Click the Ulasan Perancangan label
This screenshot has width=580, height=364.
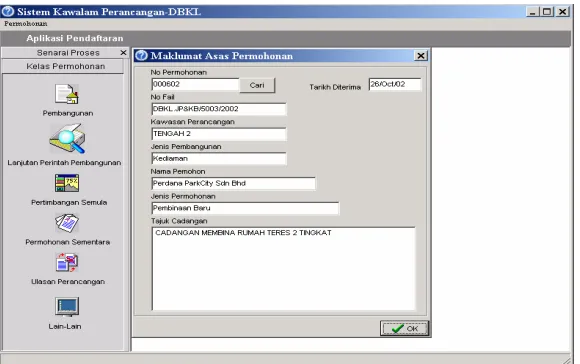[x=68, y=282]
